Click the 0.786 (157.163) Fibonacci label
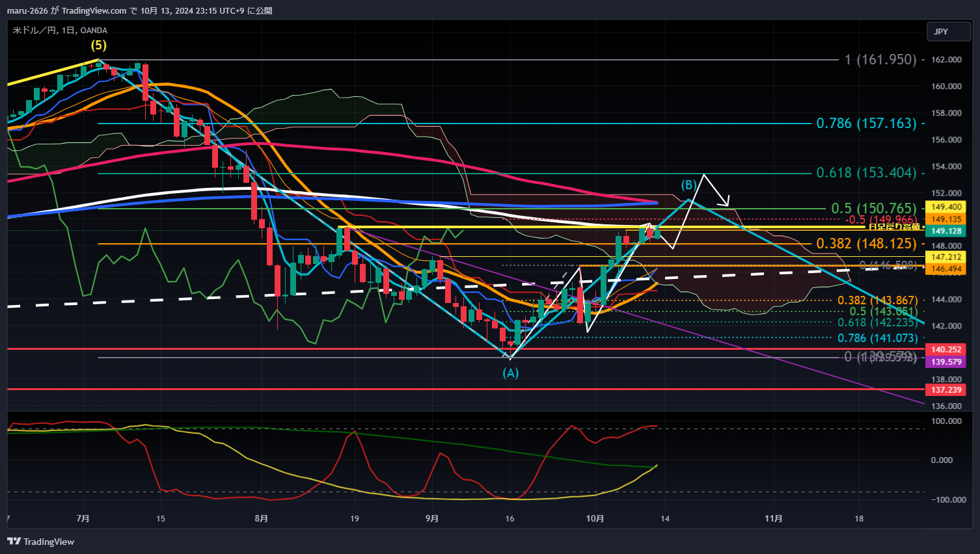Screen dimensions: 980x554 click(866, 123)
